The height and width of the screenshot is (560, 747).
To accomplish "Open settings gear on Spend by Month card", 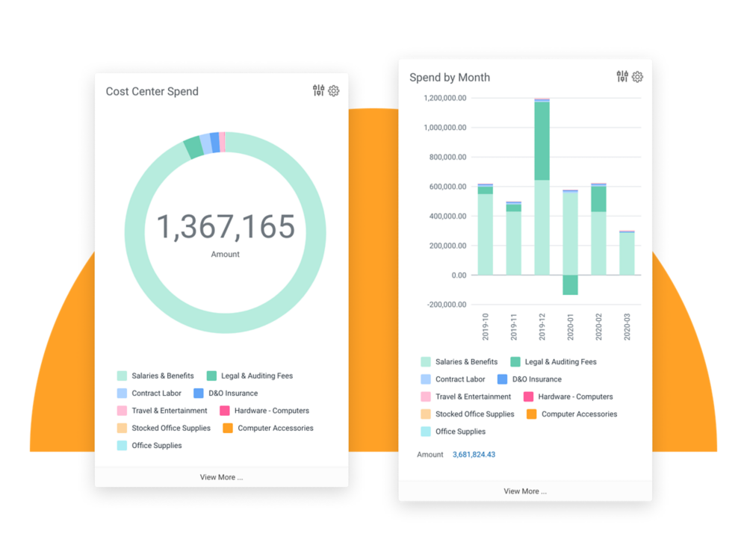I will 637,77.
